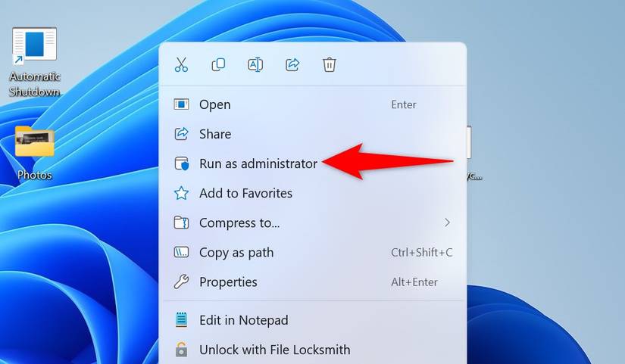The height and width of the screenshot is (364, 625).
Task: Click the Alt+Enter shortcut text
Action: [414, 282]
